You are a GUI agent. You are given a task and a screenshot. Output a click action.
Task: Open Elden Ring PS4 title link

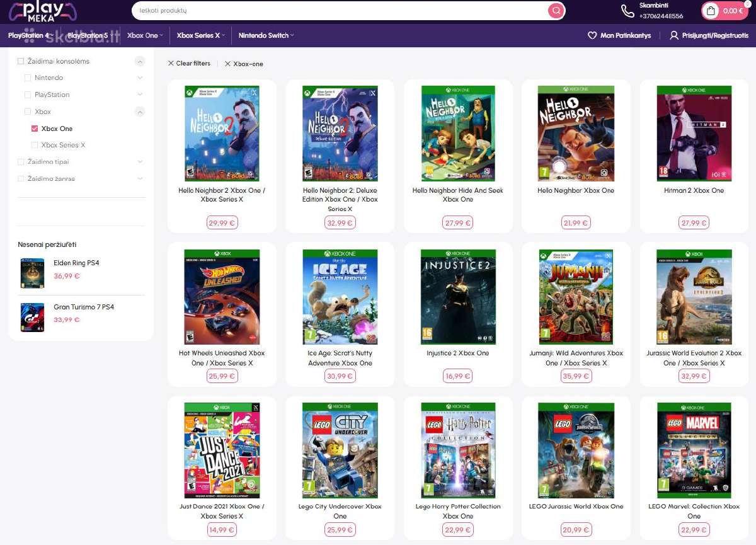76,263
